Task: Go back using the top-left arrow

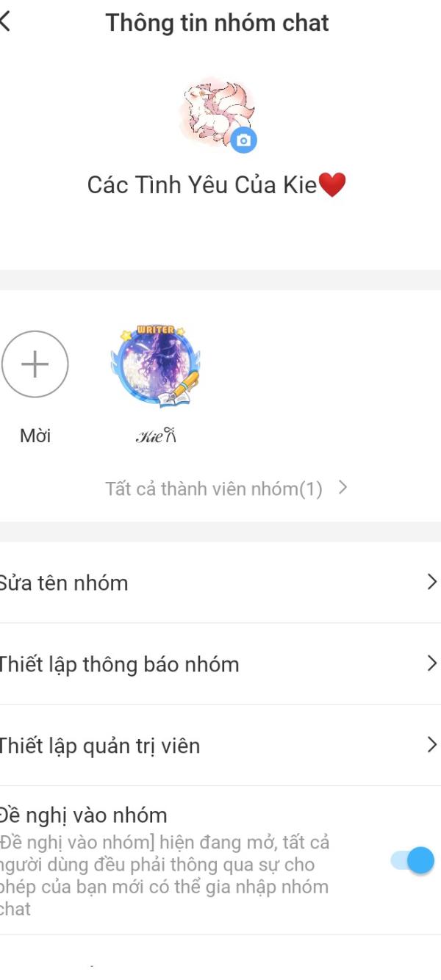Action: [x=6, y=22]
